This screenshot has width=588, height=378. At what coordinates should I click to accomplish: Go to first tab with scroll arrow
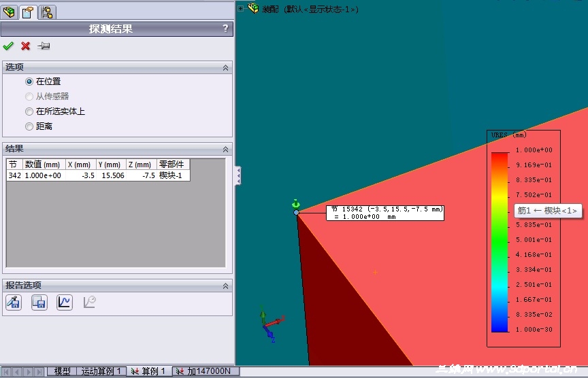click(x=6, y=372)
